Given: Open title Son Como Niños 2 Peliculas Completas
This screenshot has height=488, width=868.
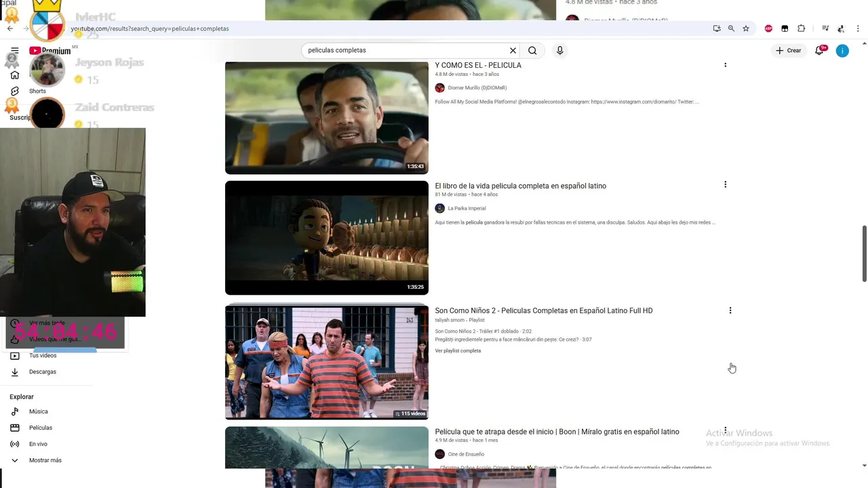Looking at the screenshot, I should [x=544, y=310].
